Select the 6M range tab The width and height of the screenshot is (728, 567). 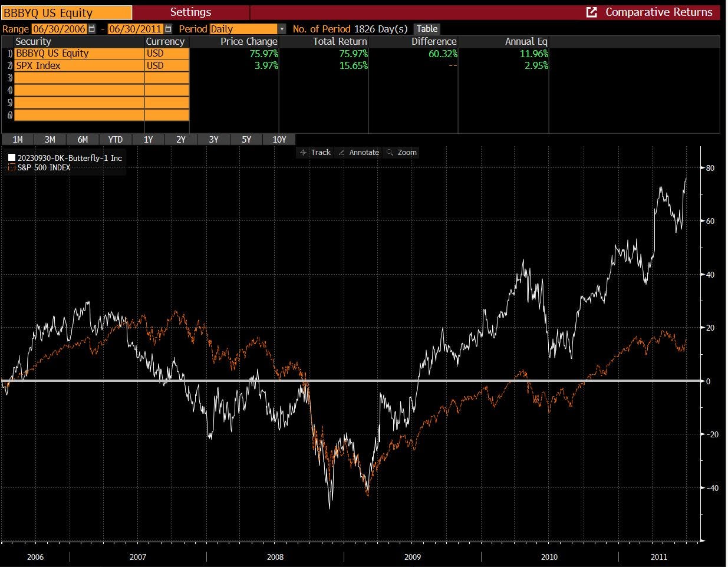coord(83,140)
